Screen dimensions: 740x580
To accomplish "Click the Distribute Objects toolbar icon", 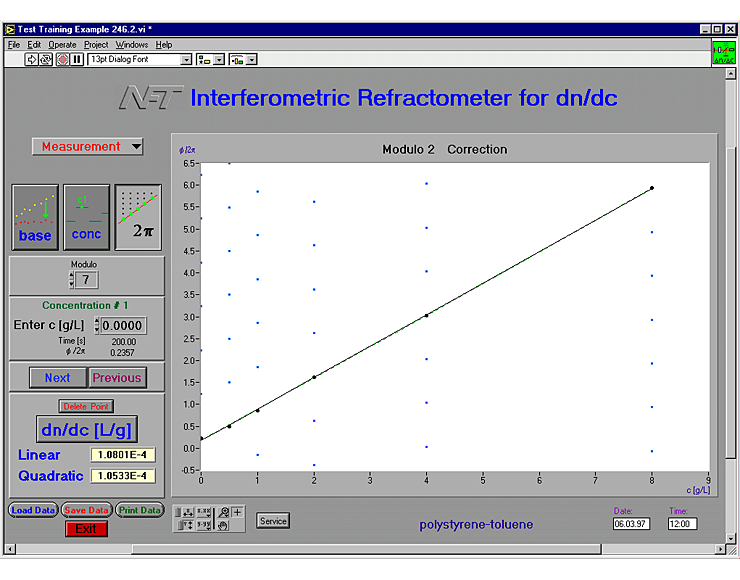I will [237, 59].
